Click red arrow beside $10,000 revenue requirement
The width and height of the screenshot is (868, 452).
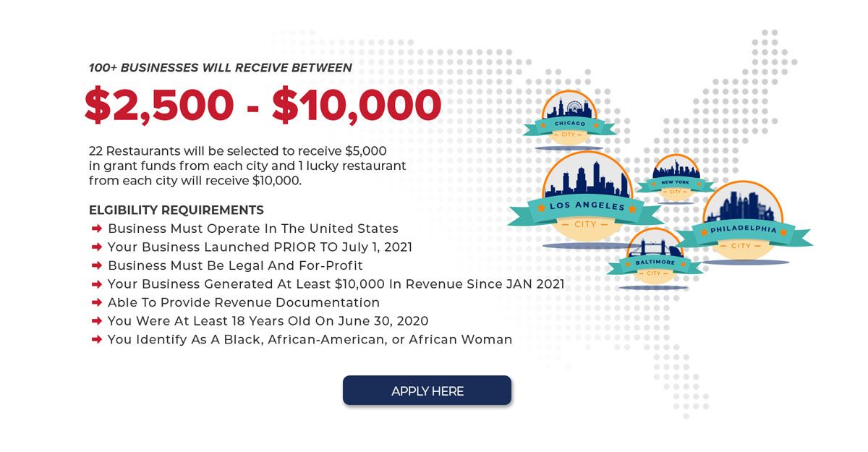click(96, 284)
